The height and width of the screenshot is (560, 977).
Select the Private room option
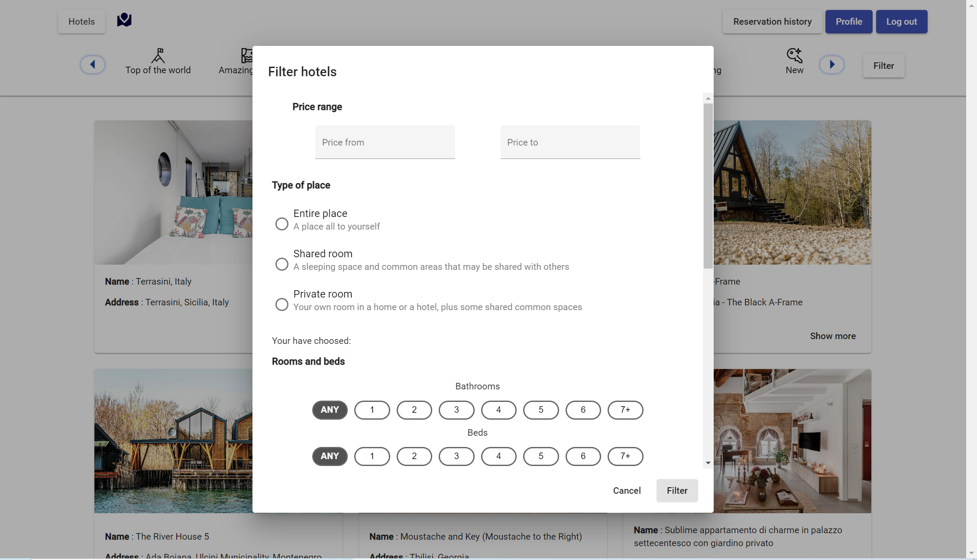pos(281,304)
